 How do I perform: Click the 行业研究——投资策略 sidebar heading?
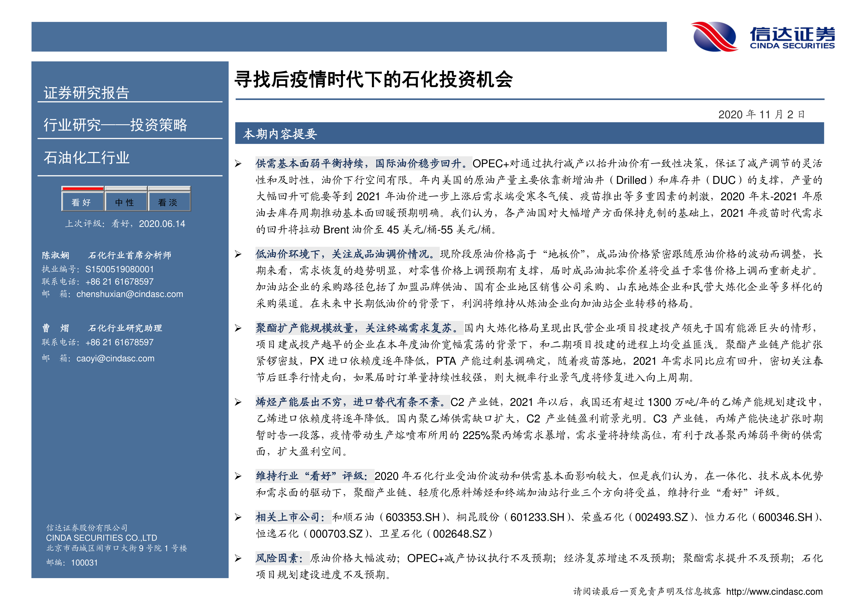tap(115, 125)
